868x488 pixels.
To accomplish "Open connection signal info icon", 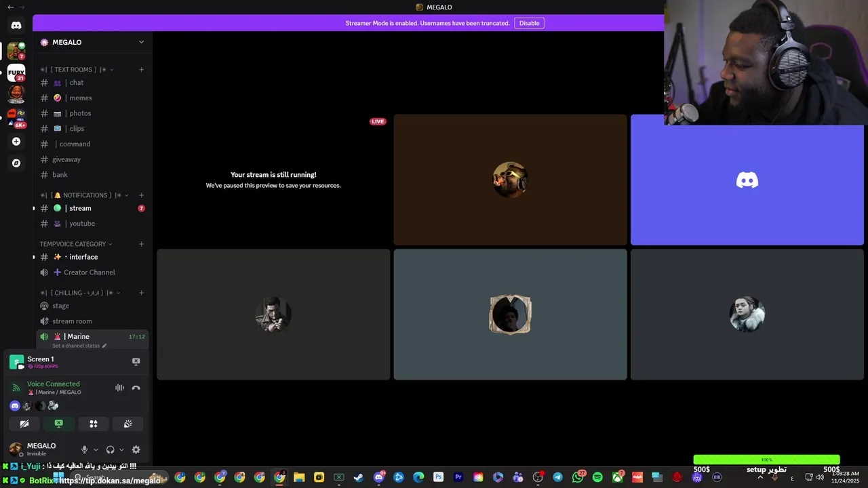I will [16, 388].
